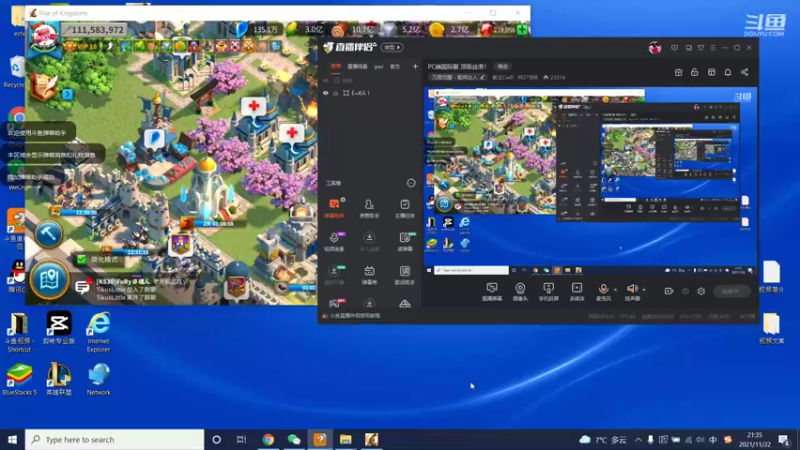Toggle lock on source layer 1
The image size is (800, 450).
coord(336,93)
